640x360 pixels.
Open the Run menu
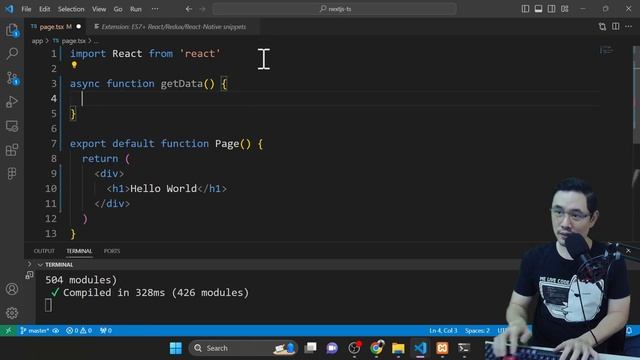click(136, 9)
